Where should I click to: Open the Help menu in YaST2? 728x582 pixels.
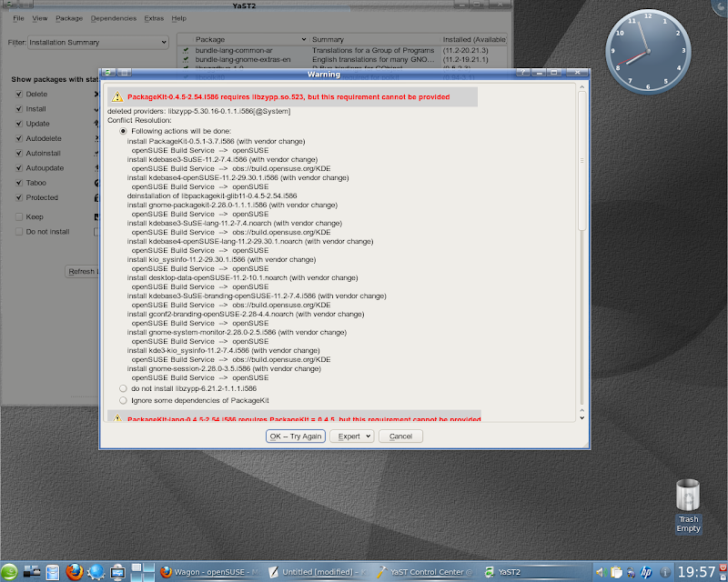(178, 18)
